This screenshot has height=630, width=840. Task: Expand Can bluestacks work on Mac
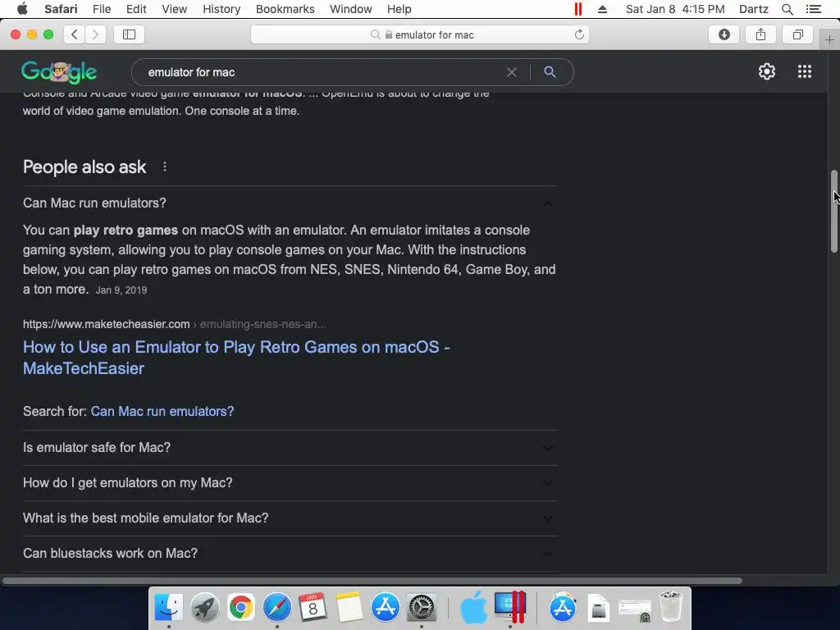290,554
